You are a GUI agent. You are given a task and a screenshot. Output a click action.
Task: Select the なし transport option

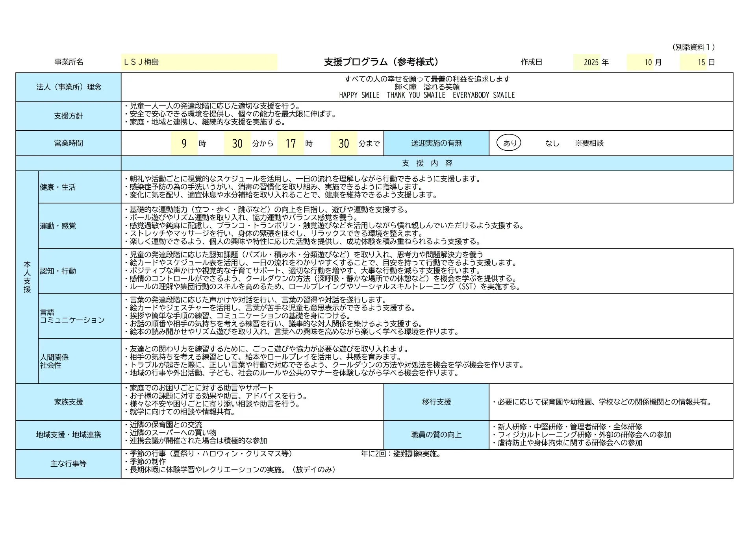(x=552, y=143)
